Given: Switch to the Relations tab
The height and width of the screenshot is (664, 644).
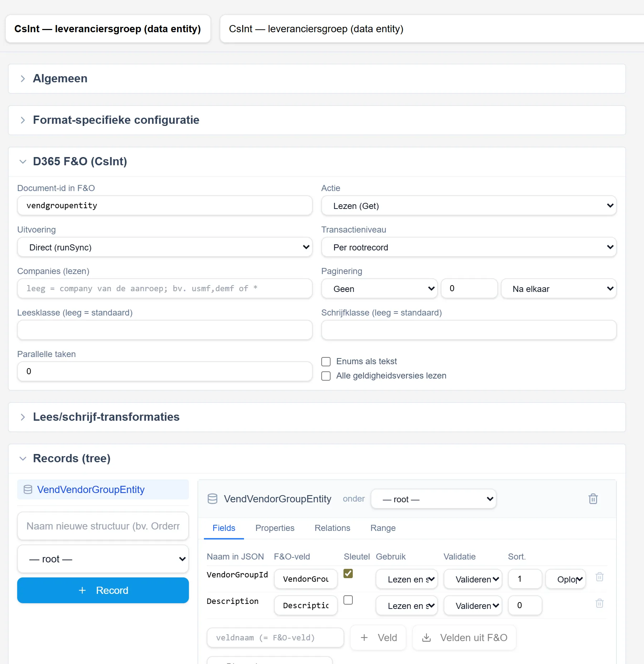Looking at the screenshot, I should (x=332, y=528).
